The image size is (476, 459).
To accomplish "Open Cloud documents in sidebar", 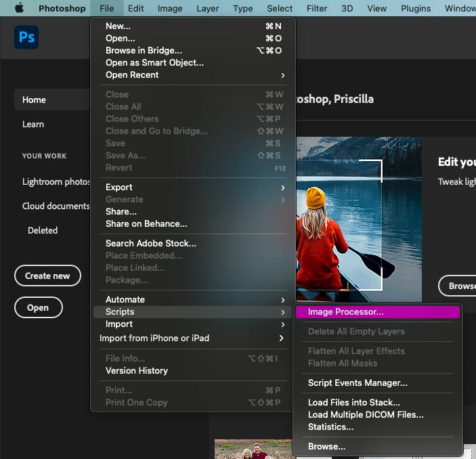I will coord(56,206).
